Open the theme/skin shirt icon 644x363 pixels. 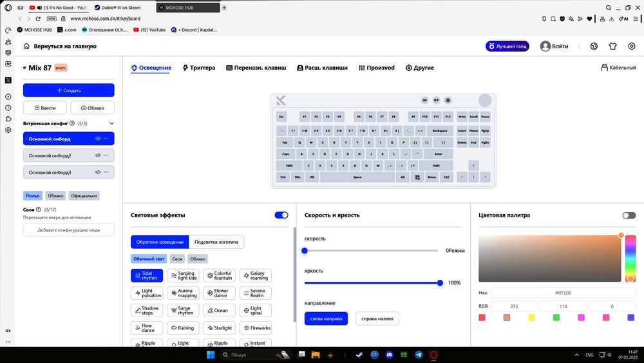coord(612,46)
